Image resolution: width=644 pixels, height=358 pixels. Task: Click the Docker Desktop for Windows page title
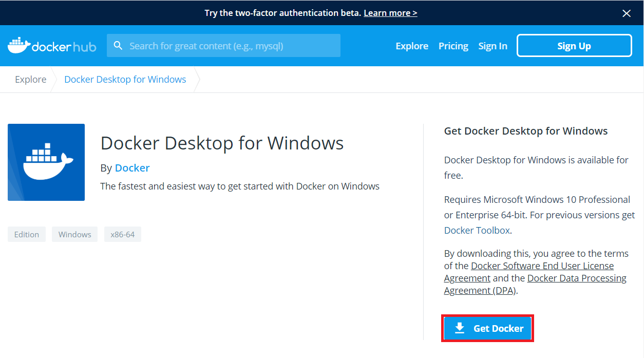(222, 143)
